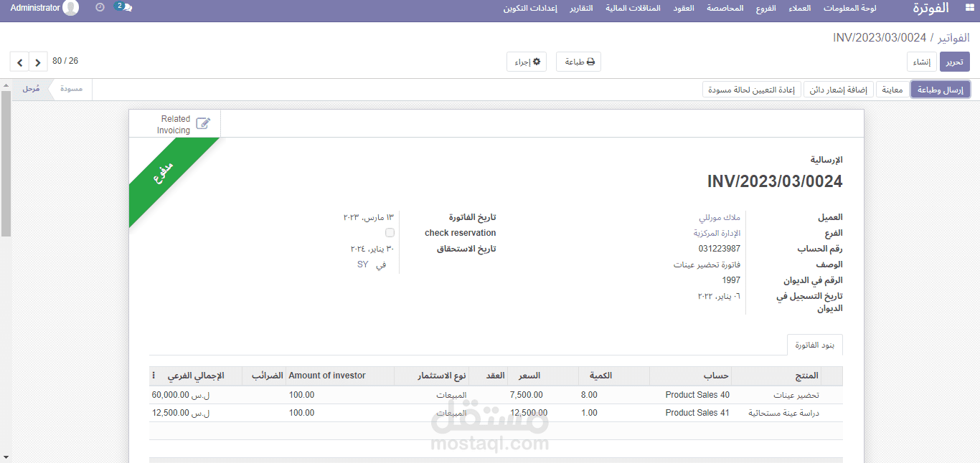Go to the next record with the right arrow
The image size is (980, 463).
click(x=37, y=62)
